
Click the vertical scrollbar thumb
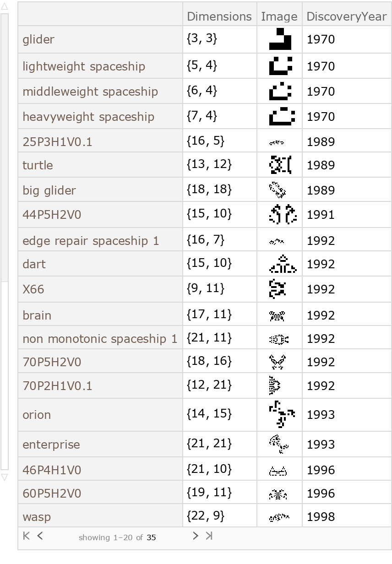[x=5, y=146]
